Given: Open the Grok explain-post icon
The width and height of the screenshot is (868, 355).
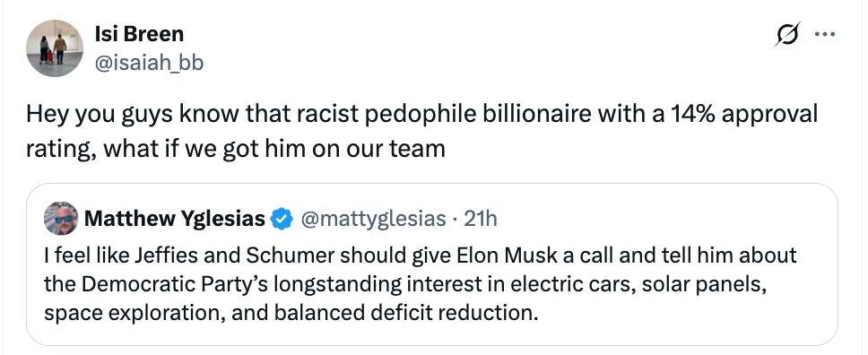Looking at the screenshot, I should [x=787, y=35].
